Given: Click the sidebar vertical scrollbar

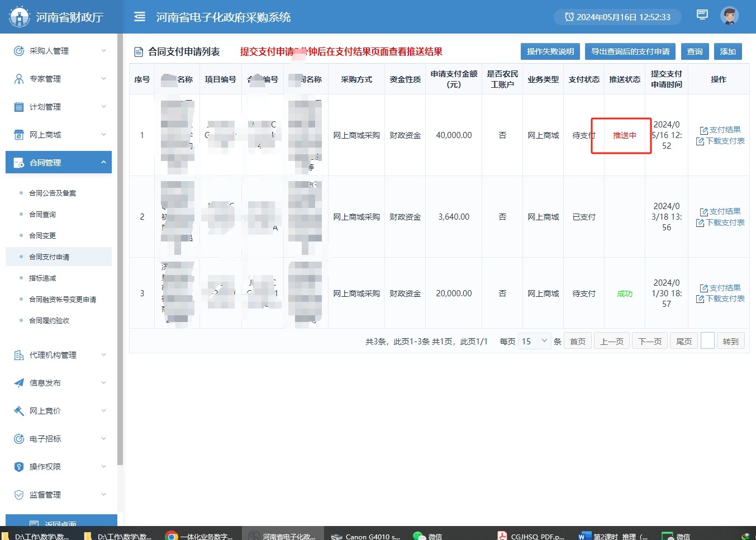Looking at the screenshot, I should coord(120,249).
